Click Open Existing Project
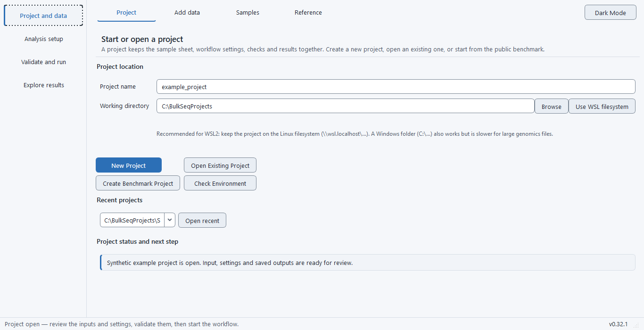This screenshot has width=644, height=330. tap(220, 165)
